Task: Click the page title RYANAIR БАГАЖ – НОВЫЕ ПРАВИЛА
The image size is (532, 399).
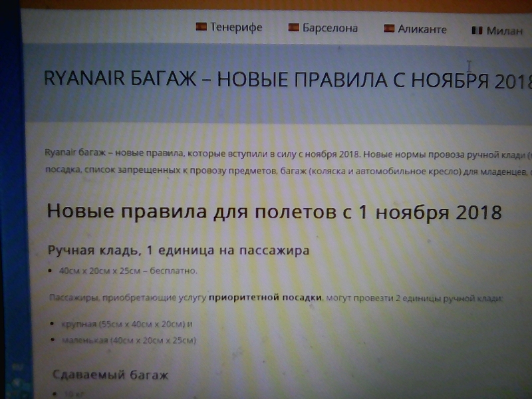Action: coord(288,79)
